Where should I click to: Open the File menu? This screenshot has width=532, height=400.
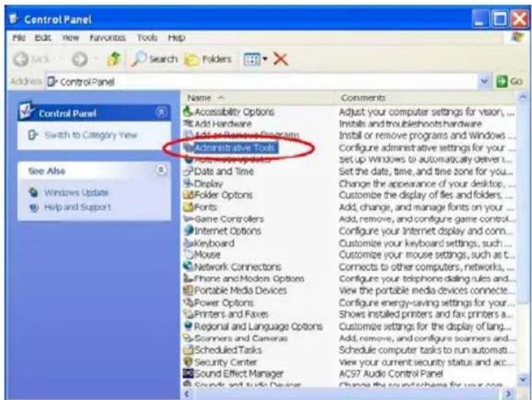coord(19,37)
